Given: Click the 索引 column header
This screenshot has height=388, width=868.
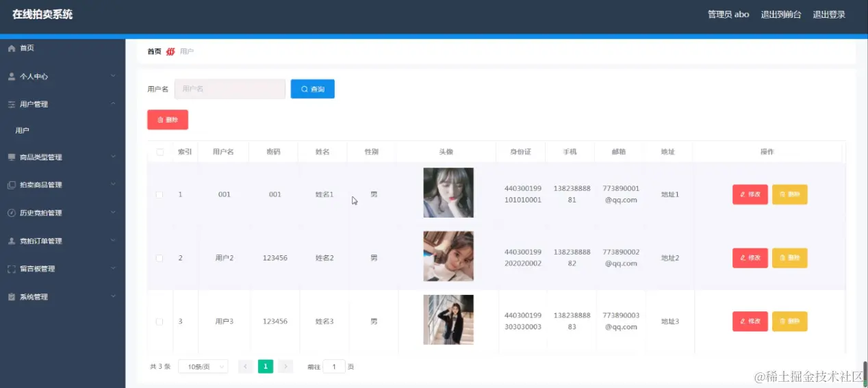Looking at the screenshot, I should point(185,152).
